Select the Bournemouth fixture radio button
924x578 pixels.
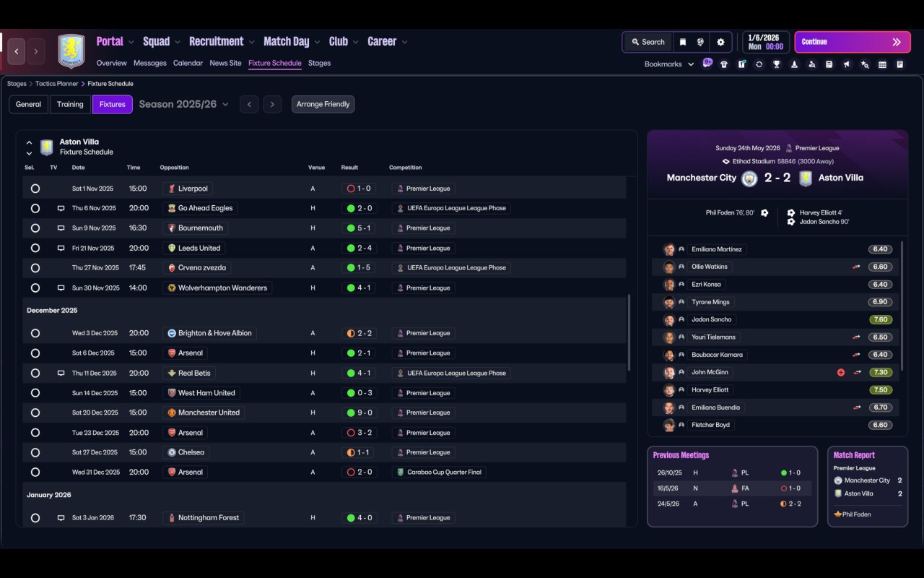click(x=35, y=228)
